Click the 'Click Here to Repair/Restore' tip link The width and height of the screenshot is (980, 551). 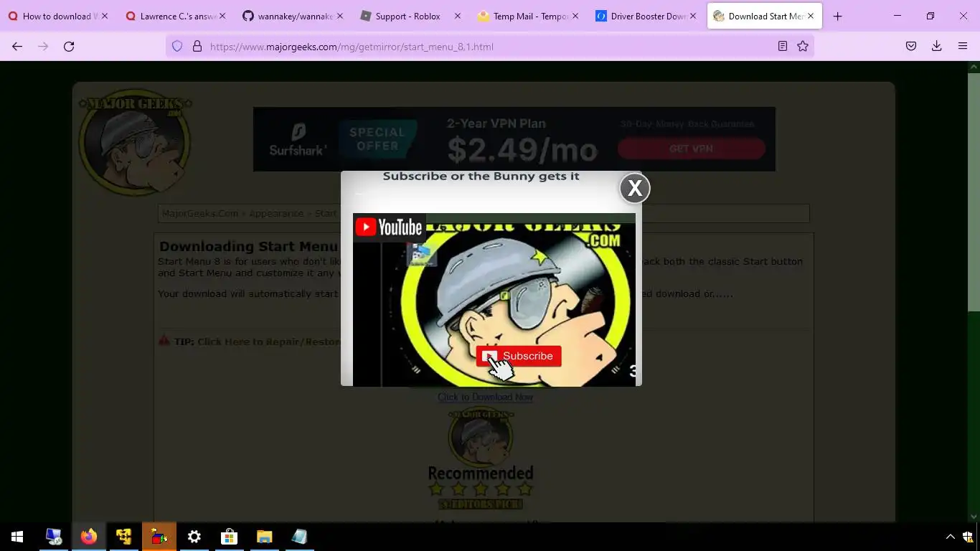click(269, 342)
